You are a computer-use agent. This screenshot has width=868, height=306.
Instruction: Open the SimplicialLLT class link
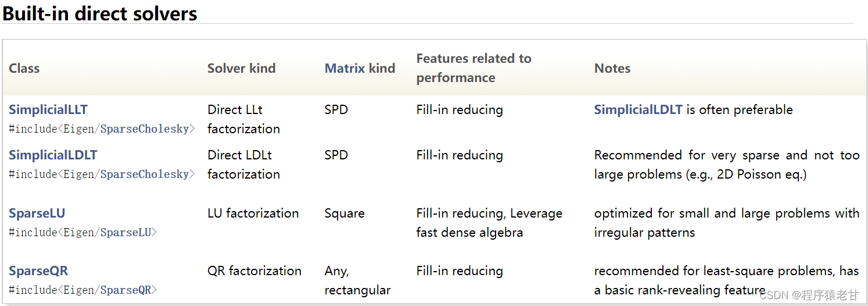[x=48, y=110]
